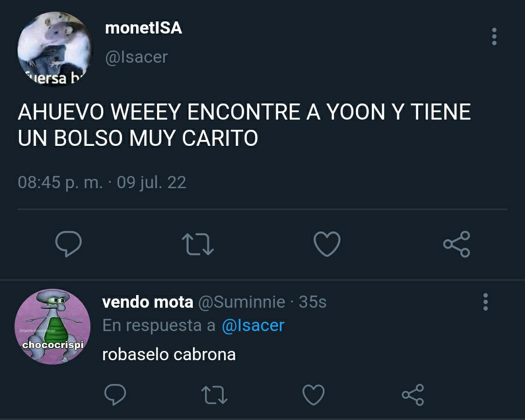Open vendo mota's profile name
This screenshot has height=420, width=525.
[148, 302]
